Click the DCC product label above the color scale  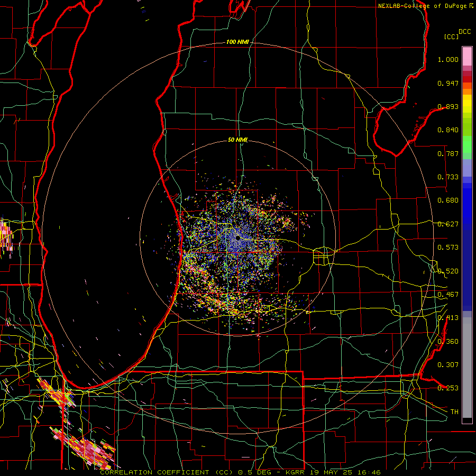464,32
